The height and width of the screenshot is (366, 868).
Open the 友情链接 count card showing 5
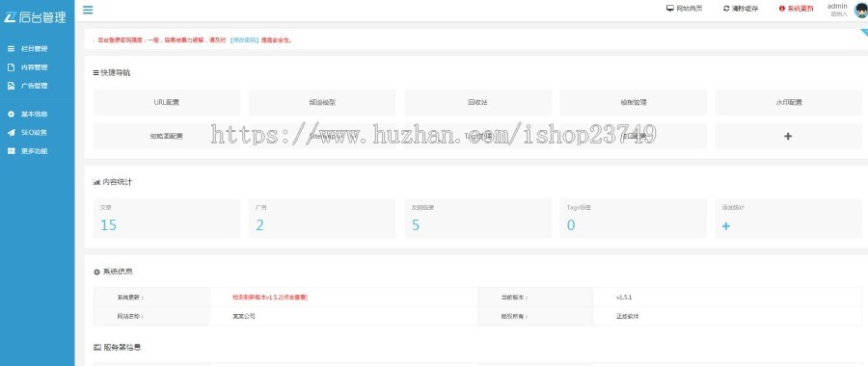coord(477,219)
